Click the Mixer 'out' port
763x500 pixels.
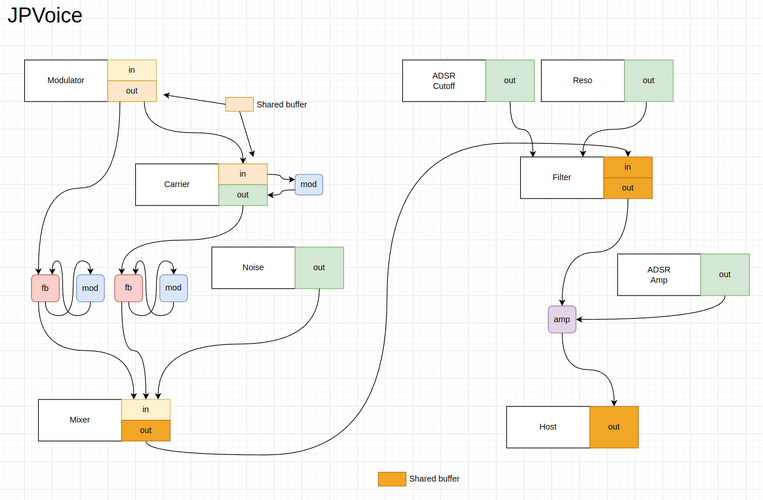[146, 430]
